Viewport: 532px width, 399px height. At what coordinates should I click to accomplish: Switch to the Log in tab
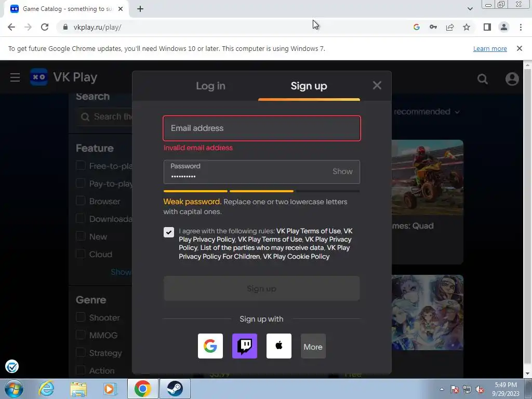(x=210, y=86)
